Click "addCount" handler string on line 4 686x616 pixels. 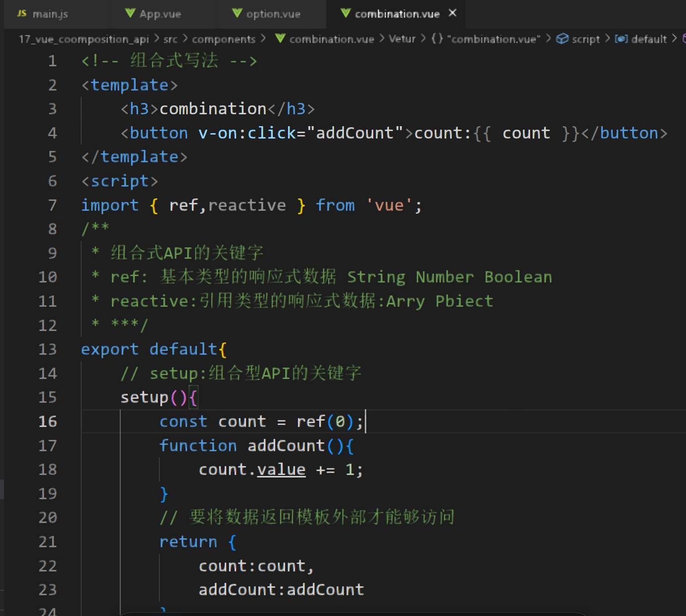(355, 133)
